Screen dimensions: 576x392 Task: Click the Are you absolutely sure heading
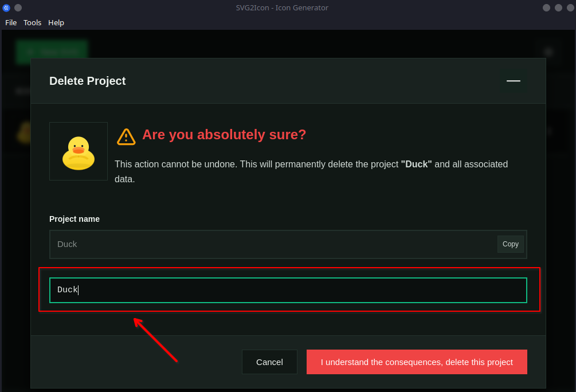coord(224,135)
